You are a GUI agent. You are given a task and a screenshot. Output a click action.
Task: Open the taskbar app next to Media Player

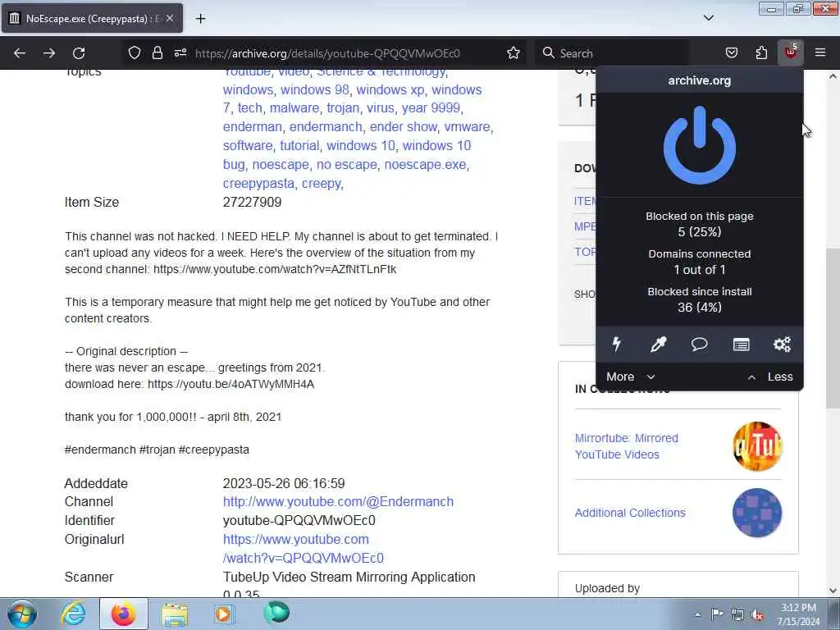pos(276,613)
